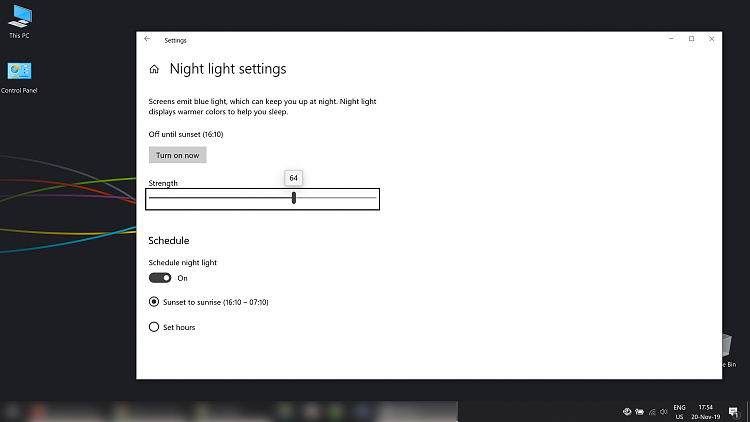750x422 pixels.
Task: Click the Recycle Bin icon behind Settings
Action: click(728, 350)
